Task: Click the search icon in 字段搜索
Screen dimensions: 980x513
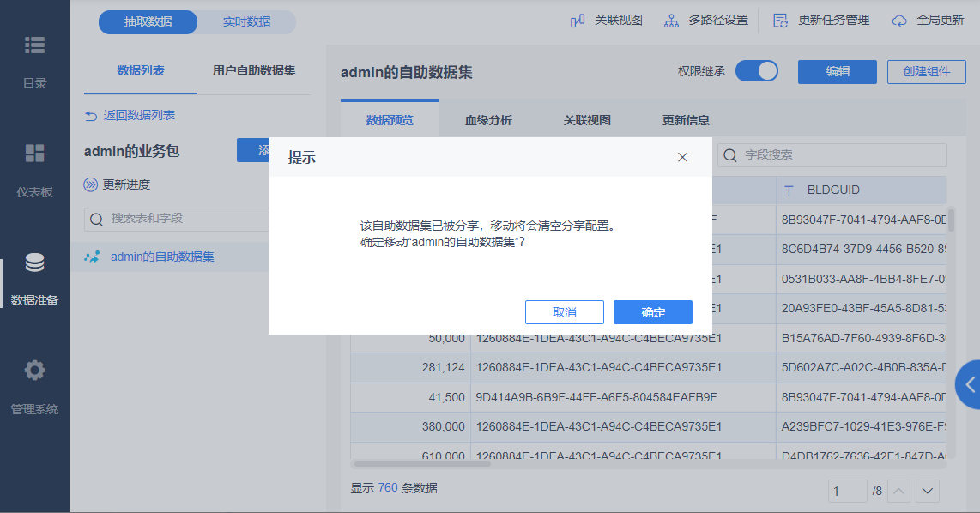Action: coord(730,155)
